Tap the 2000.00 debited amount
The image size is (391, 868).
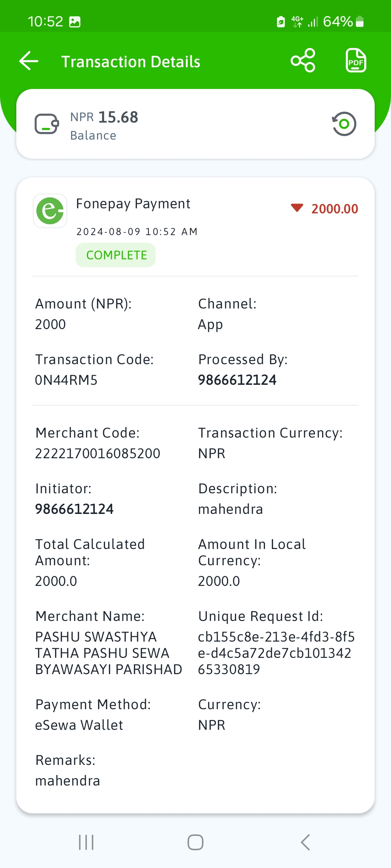(x=335, y=209)
